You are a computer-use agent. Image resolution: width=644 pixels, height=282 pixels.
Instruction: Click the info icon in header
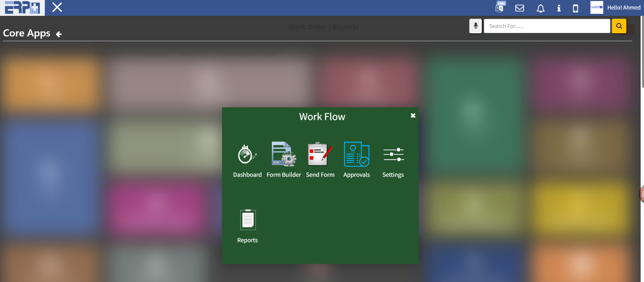pyautogui.click(x=559, y=8)
